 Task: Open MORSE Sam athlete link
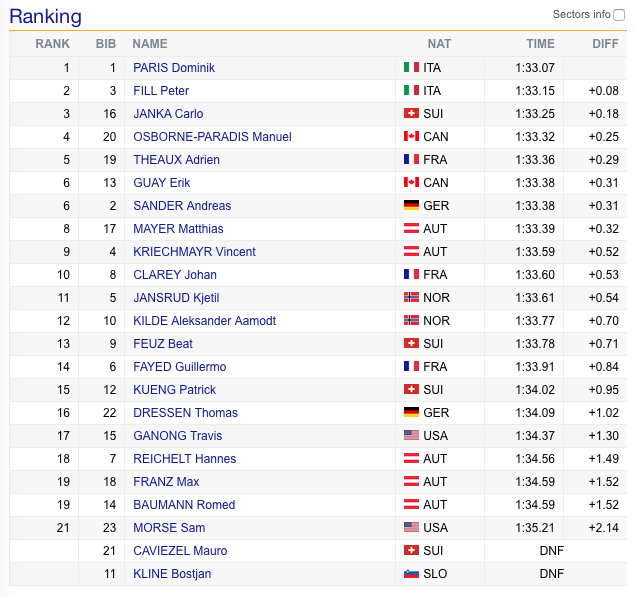169,528
